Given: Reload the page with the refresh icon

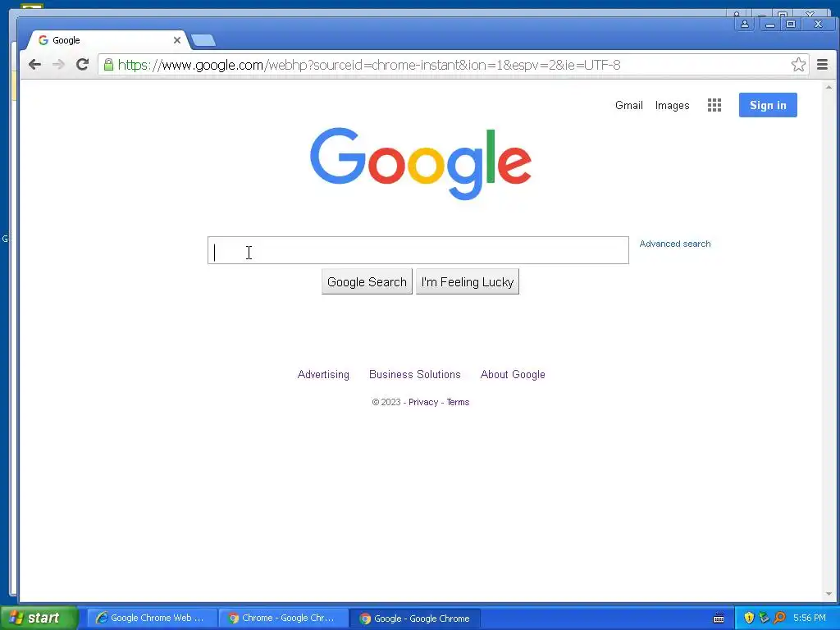Looking at the screenshot, I should [x=82, y=65].
